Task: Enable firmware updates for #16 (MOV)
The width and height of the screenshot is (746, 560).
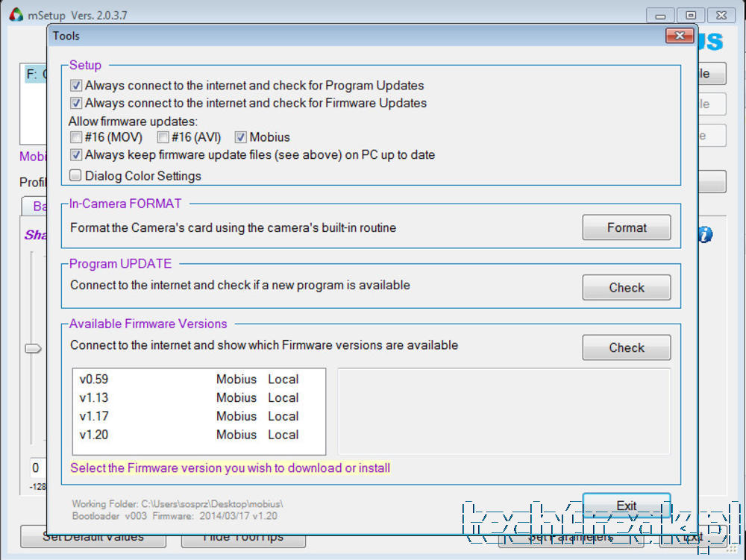Action: coord(76,137)
